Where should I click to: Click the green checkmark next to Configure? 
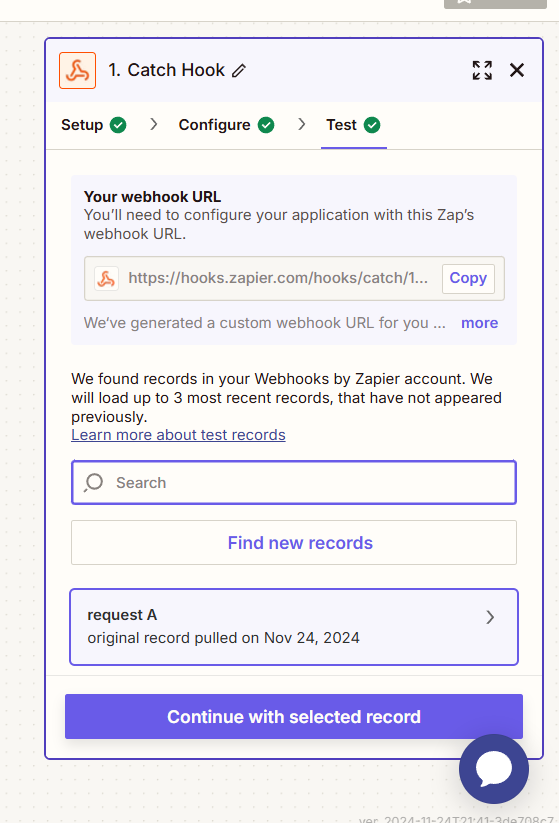point(266,125)
